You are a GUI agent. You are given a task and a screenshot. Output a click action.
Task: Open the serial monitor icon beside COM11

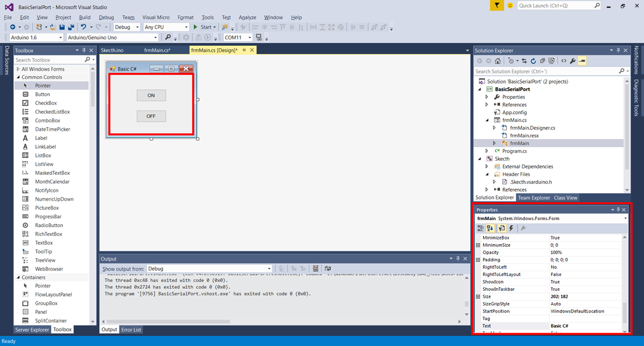259,38
